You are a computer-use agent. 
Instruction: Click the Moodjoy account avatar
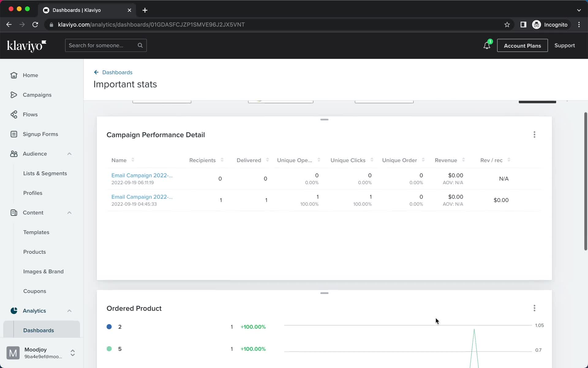click(13, 353)
